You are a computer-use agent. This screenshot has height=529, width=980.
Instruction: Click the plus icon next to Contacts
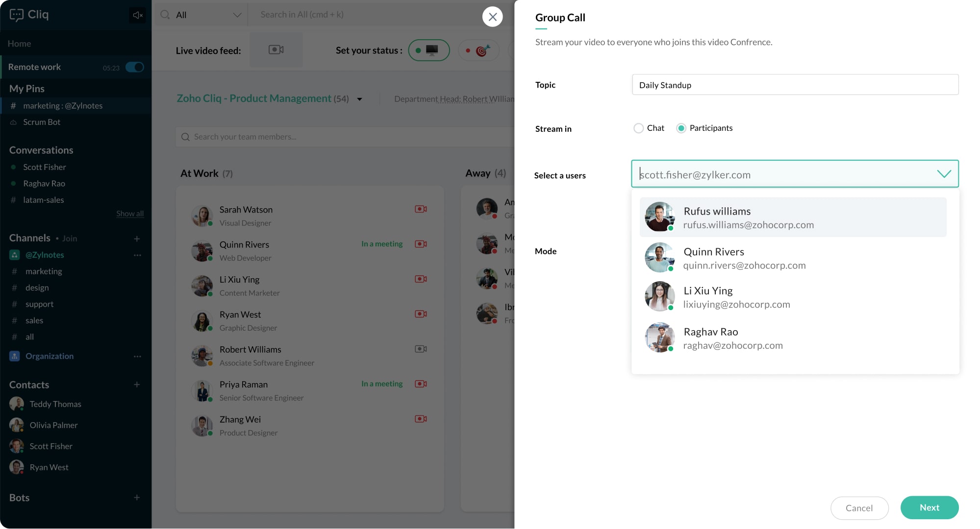coord(137,385)
